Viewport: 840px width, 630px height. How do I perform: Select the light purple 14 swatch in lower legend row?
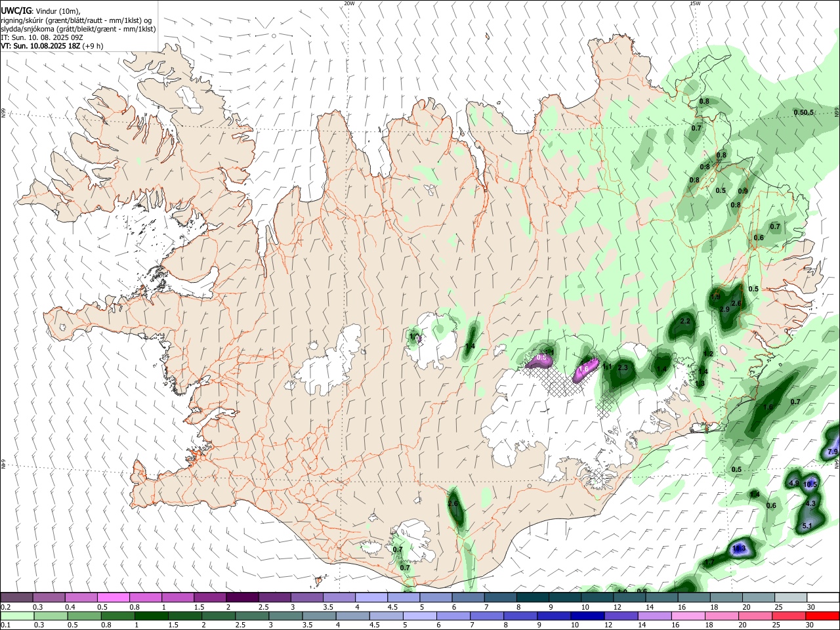click(655, 616)
